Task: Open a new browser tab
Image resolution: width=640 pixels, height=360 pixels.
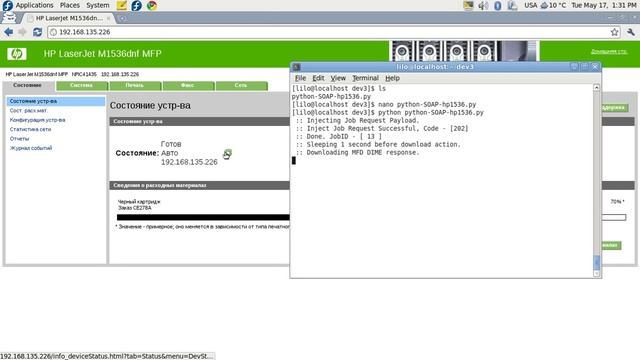Action: coord(122,18)
